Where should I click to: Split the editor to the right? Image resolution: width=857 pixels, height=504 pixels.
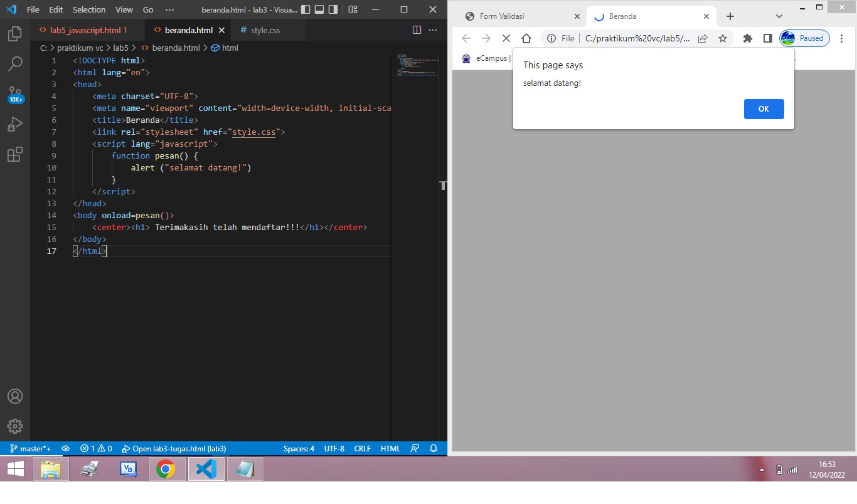417,30
